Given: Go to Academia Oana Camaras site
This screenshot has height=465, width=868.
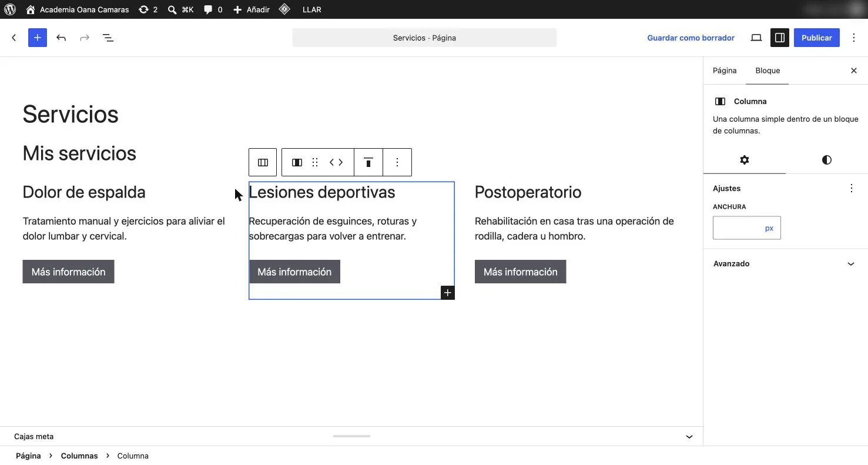Looking at the screenshot, I should [77, 9].
